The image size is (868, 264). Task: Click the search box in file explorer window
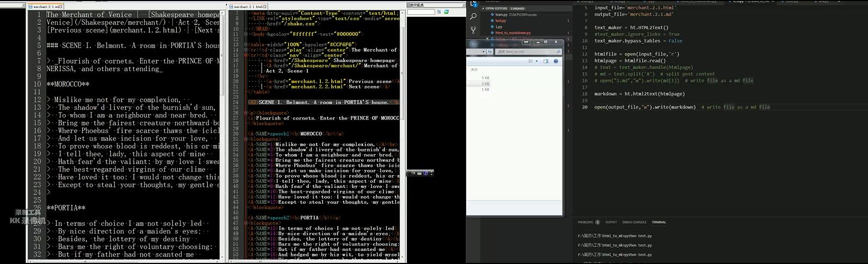528,52
